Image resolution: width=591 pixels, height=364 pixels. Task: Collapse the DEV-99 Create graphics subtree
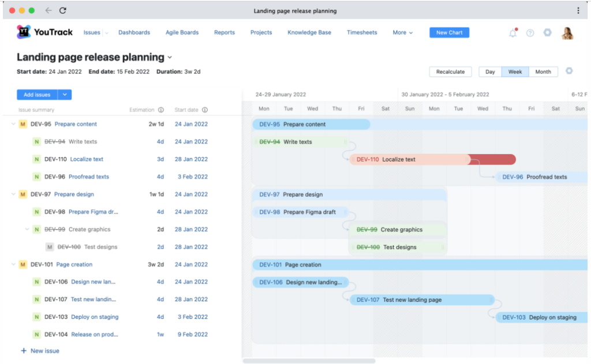point(28,229)
